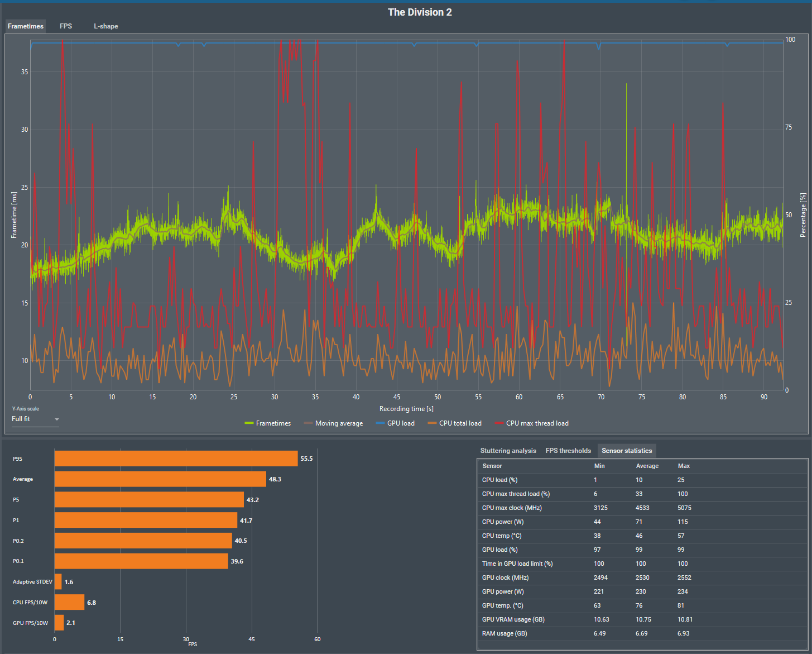The width and height of the screenshot is (812, 654).
Task: Select the CPU load (%) row
Action: coord(642,480)
